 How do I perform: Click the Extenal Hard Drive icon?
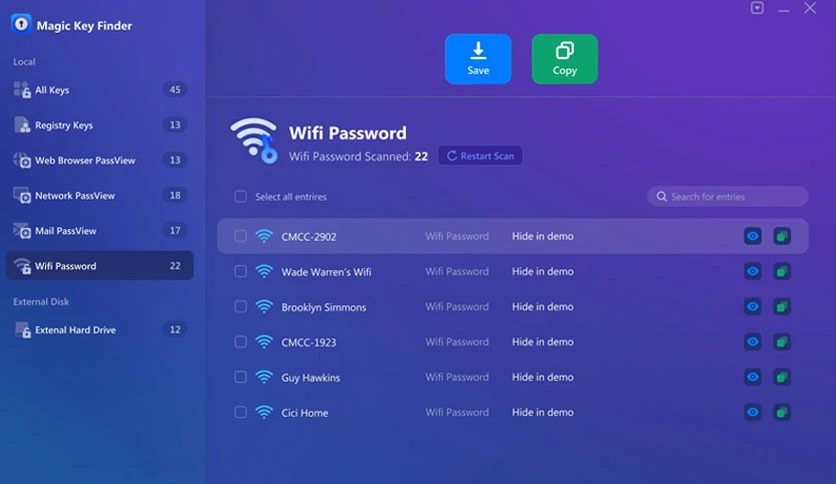pos(22,330)
